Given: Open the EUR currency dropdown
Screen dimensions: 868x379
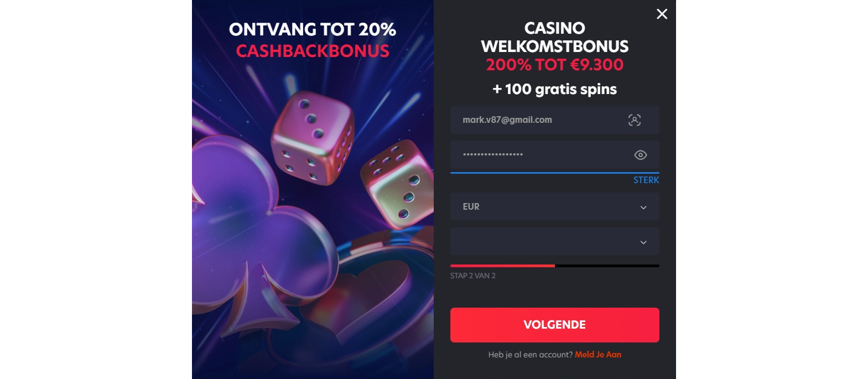Looking at the screenshot, I should point(554,206).
